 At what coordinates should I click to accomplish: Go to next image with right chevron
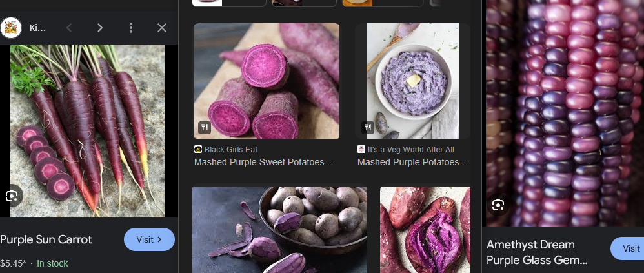(x=100, y=28)
